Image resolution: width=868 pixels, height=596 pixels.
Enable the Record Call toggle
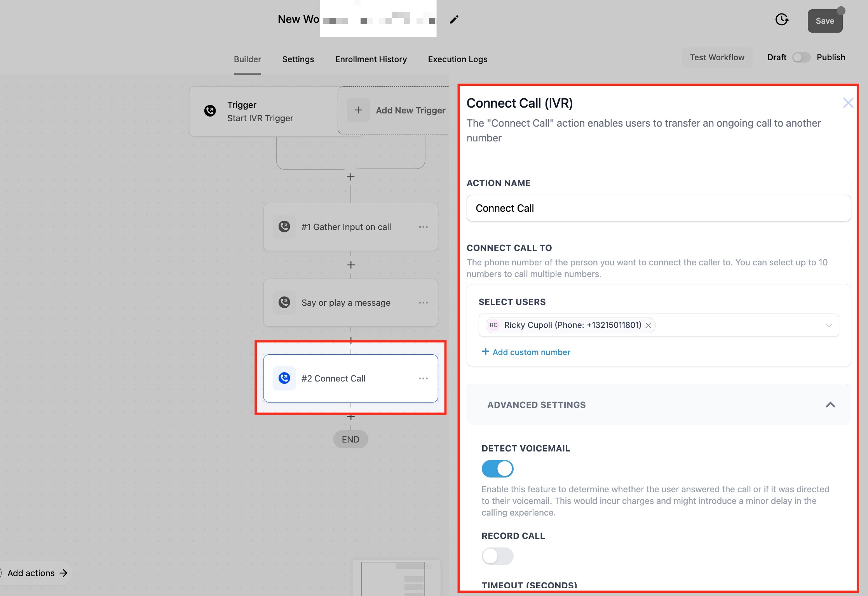[x=497, y=556]
